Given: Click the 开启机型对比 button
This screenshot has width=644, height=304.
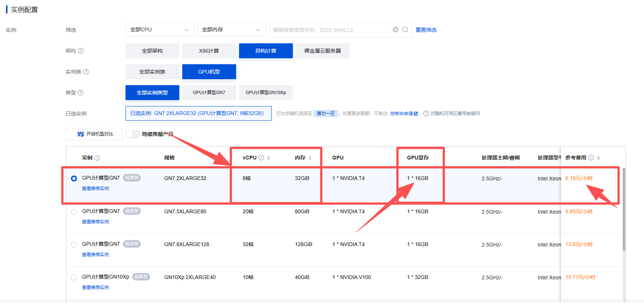Looking at the screenshot, I should 94,134.
